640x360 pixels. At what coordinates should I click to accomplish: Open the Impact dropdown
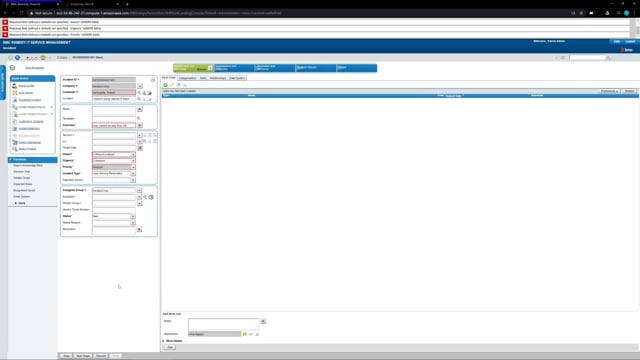click(133, 155)
